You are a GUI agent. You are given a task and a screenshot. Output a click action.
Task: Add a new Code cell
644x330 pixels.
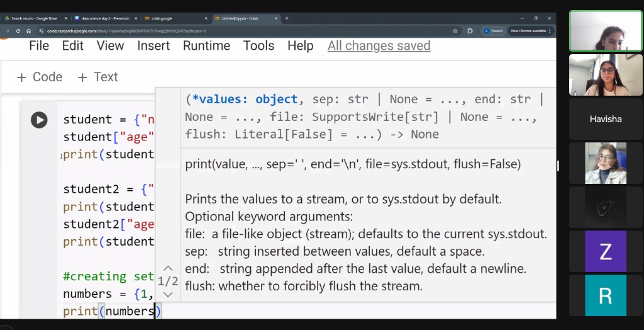[40, 77]
